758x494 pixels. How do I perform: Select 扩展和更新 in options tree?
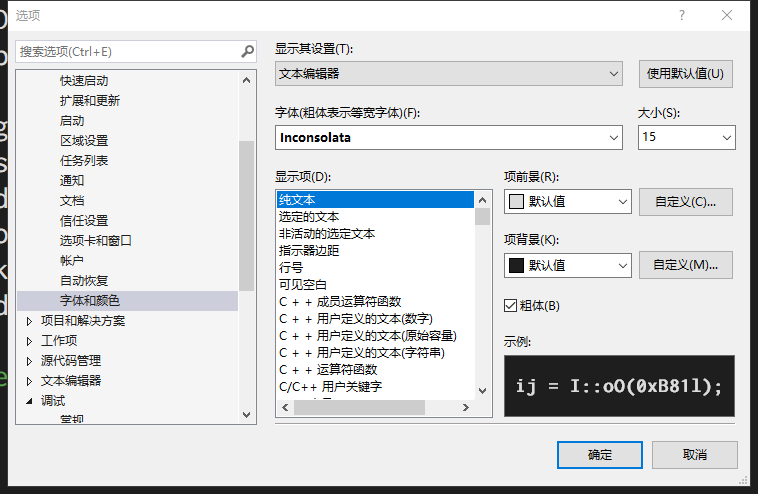click(90, 101)
